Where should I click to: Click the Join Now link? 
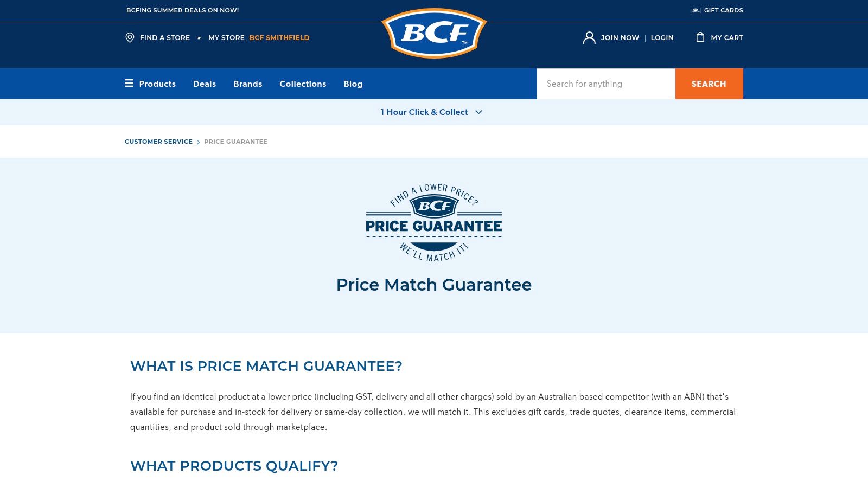click(620, 38)
